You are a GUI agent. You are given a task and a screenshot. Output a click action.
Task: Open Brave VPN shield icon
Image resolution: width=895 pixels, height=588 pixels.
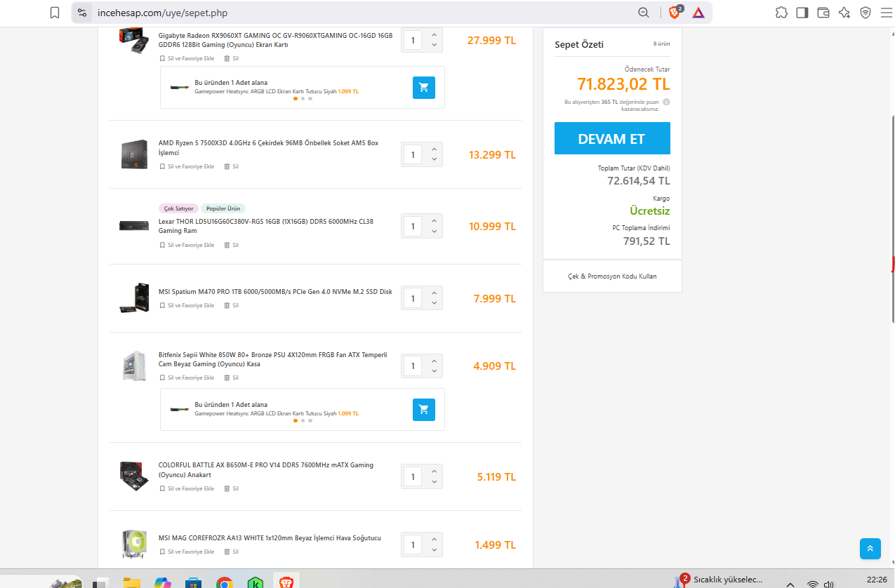pos(866,13)
